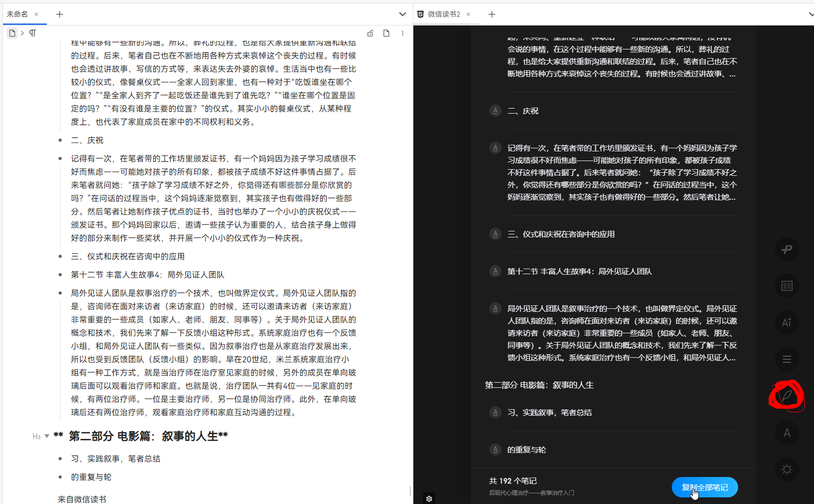The width and height of the screenshot is (814, 504).
Task: Toggle the document lock icon in editor
Action: 371,33
